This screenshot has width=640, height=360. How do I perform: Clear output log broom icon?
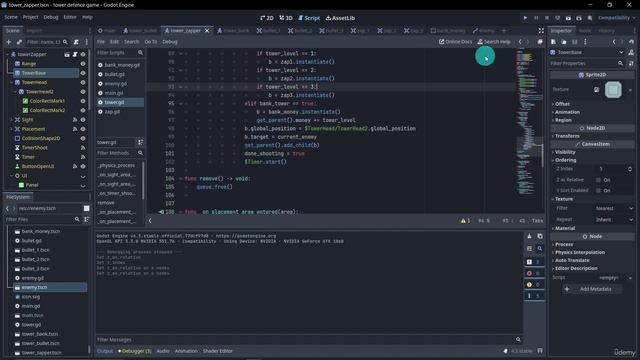[529, 236]
